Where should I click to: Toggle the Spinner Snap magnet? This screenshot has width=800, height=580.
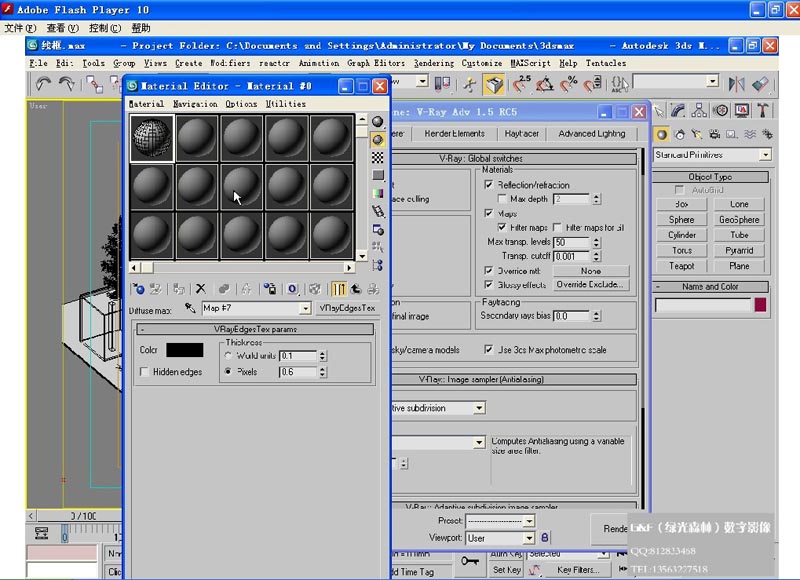pyautogui.click(x=592, y=84)
